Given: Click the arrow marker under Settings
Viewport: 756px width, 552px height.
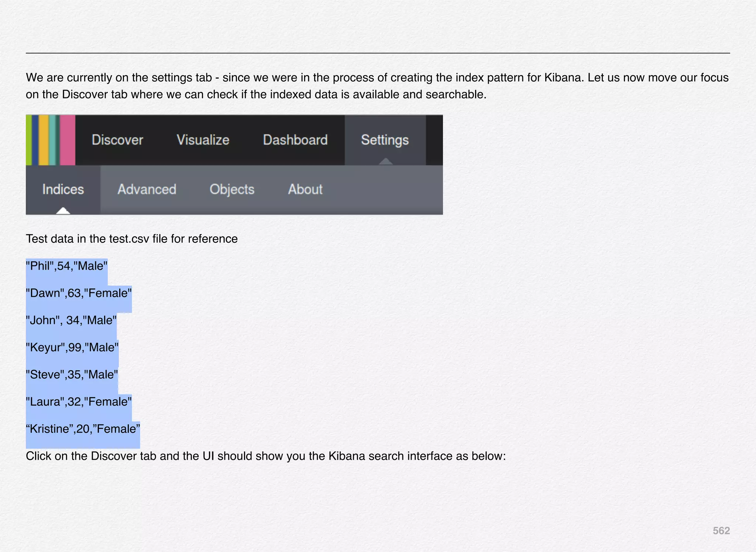Looking at the screenshot, I should (x=385, y=161).
